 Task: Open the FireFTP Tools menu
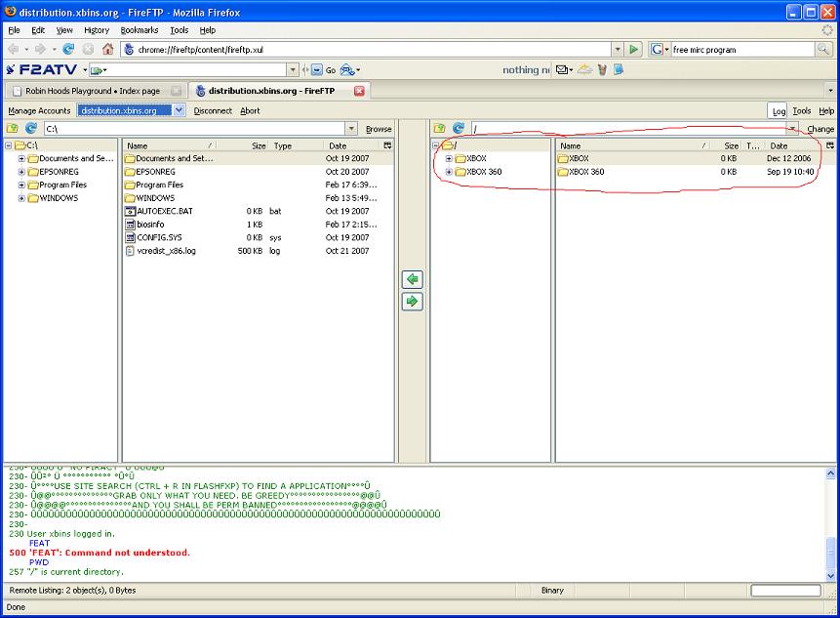[x=801, y=110]
